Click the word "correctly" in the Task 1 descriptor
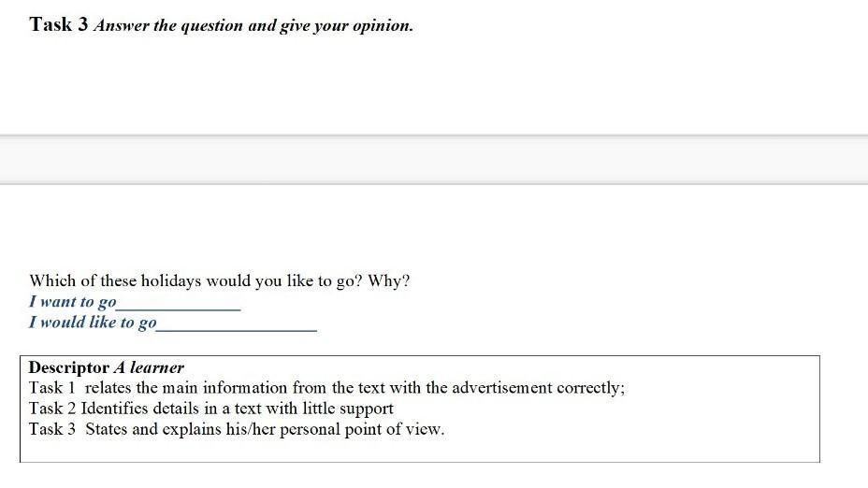The image size is (868, 488). coord(590,388)
